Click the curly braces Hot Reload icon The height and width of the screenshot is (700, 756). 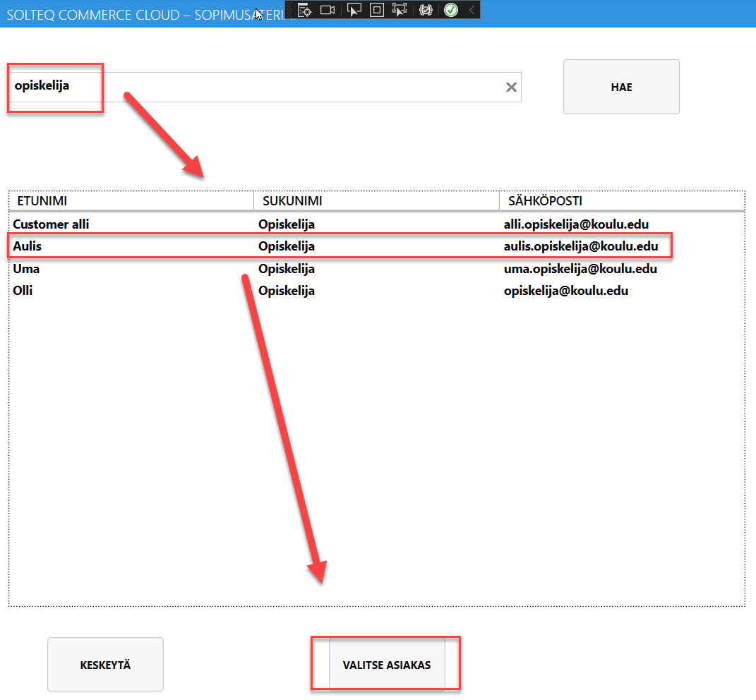point(426,10)
